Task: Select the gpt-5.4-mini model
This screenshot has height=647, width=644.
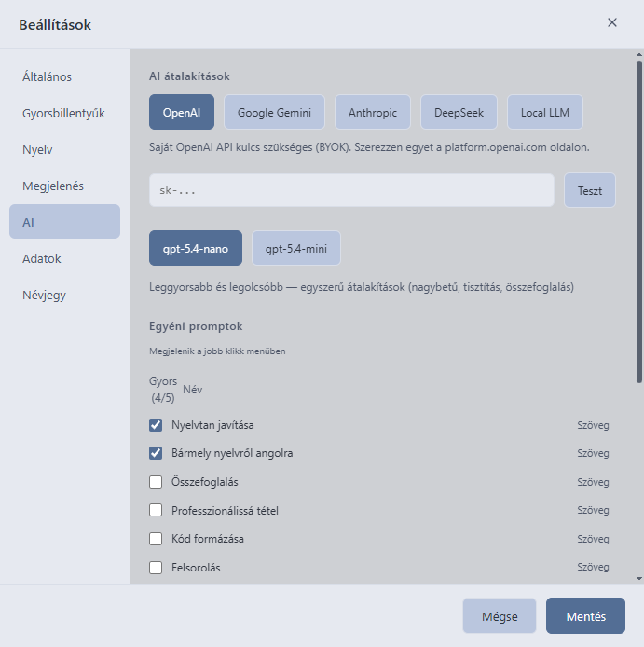Action: coord(296,248)
